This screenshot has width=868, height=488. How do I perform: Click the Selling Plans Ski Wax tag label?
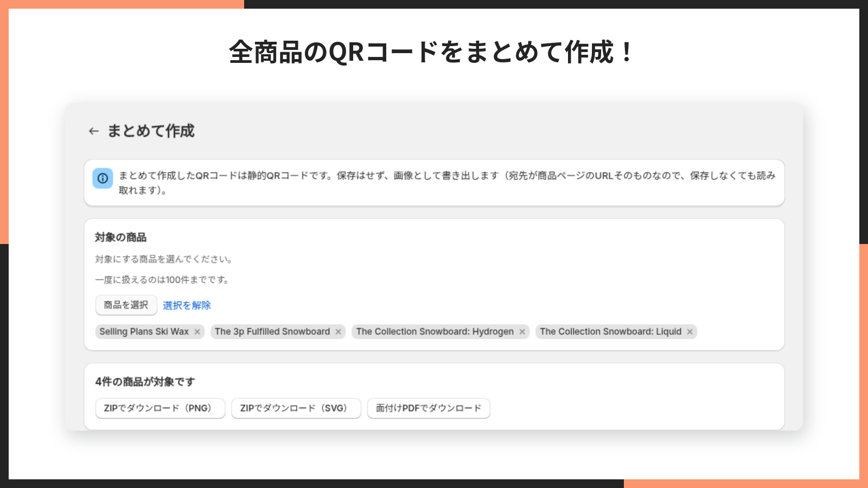click(144, 332)
